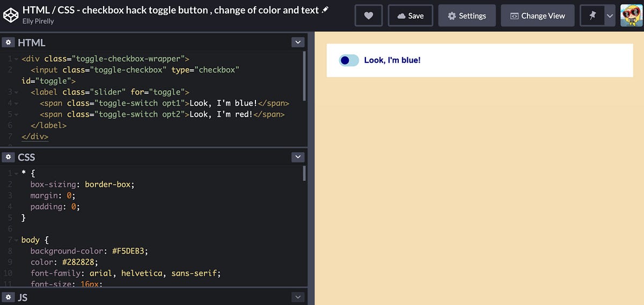Toggle the blue slider switch in preview
This screenshot has width=644, height=305.
(x=349, y=60)
